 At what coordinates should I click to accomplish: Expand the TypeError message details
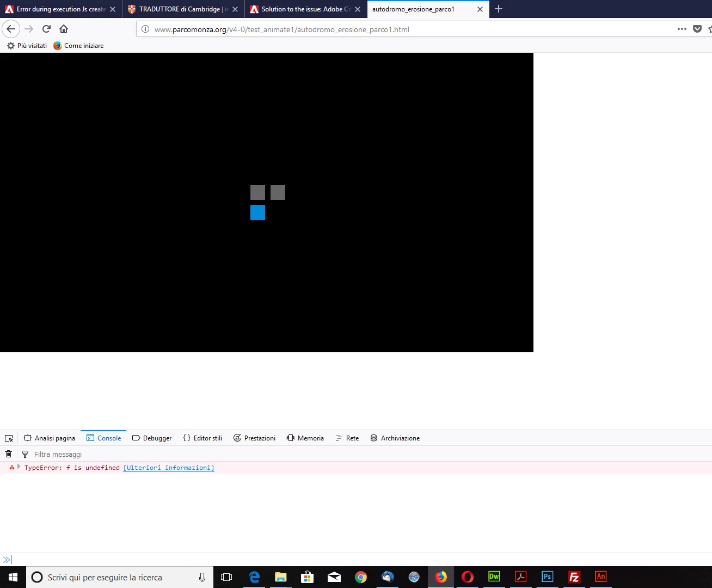click(x=19, y=467)
